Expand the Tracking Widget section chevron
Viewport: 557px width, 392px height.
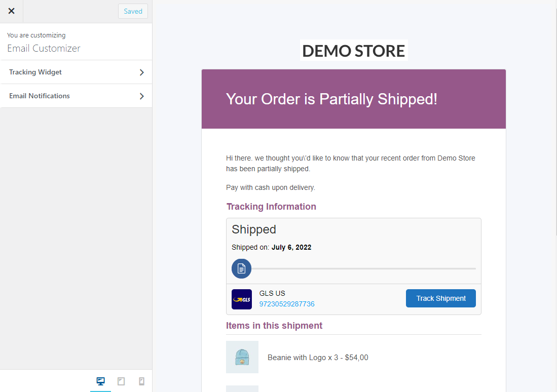[142, 72]
